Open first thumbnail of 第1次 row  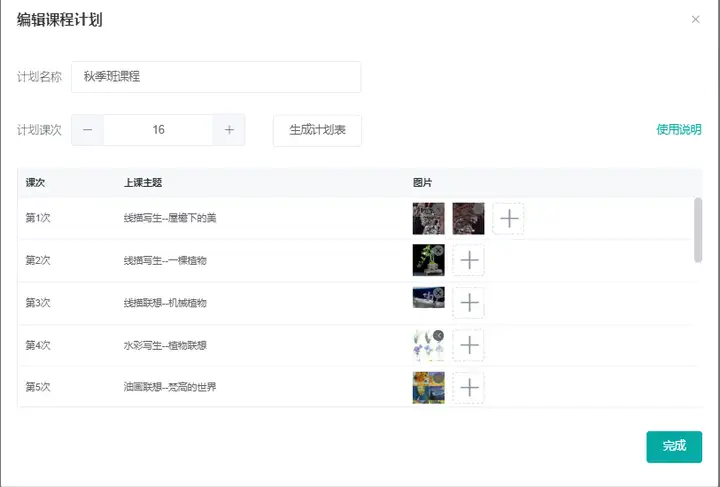click(x=428, y=218)
